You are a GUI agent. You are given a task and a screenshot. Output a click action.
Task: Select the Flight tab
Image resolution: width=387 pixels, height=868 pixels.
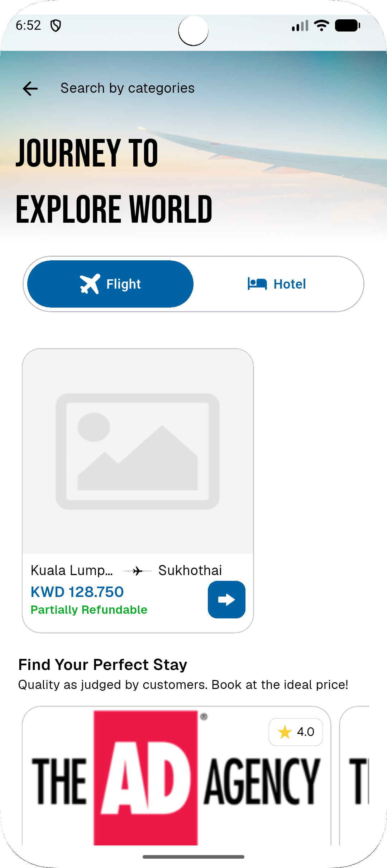click(x=110, y=284)
